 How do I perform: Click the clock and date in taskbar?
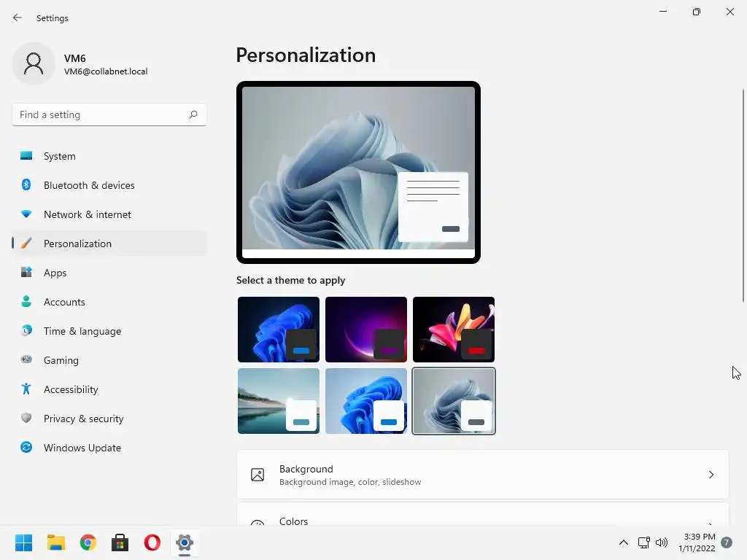pos(697,542)
